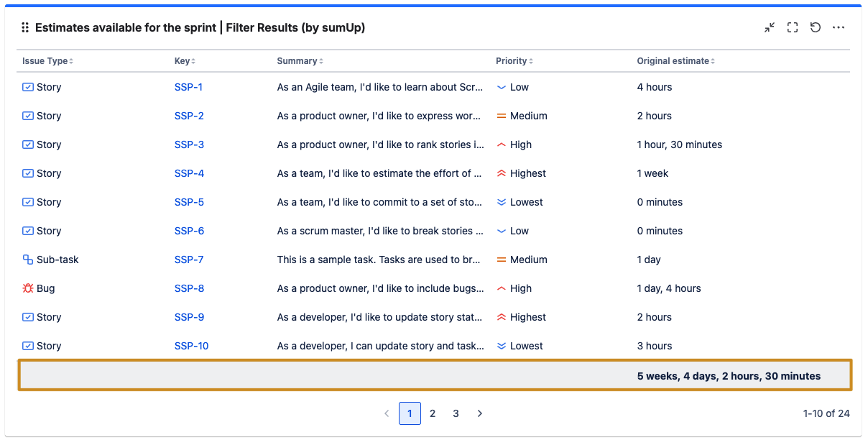The width and height of the screenshot is (868, 440).
Task: Click the Story icon for SSP-1
Action: click(28, 87)
